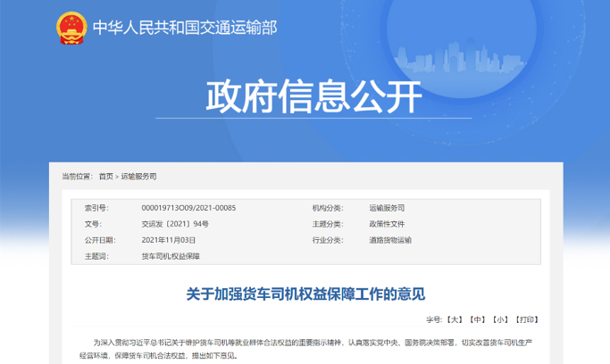This screenshot has height=364, width=610.
Task: Select 运输服务司 in the 机构分类 row
Action: [x=387, y=208]
